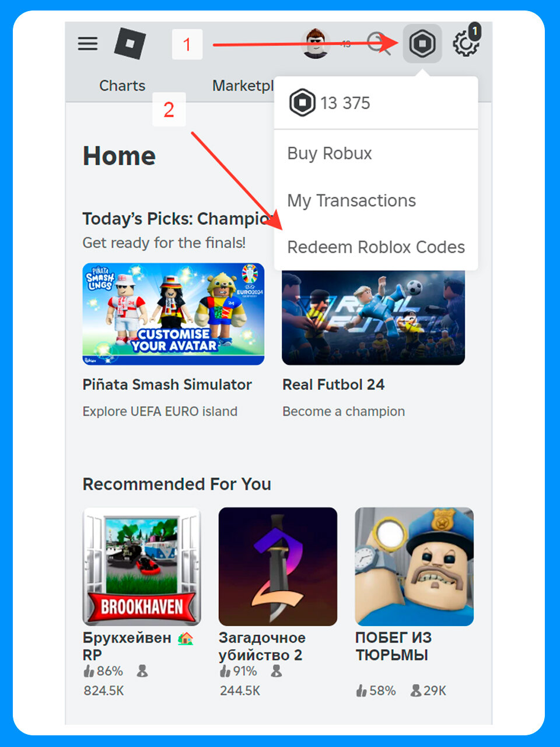Open the hamburger navigation menu
The width and height of the screenshot is (560, 747).
pos(87,44)
